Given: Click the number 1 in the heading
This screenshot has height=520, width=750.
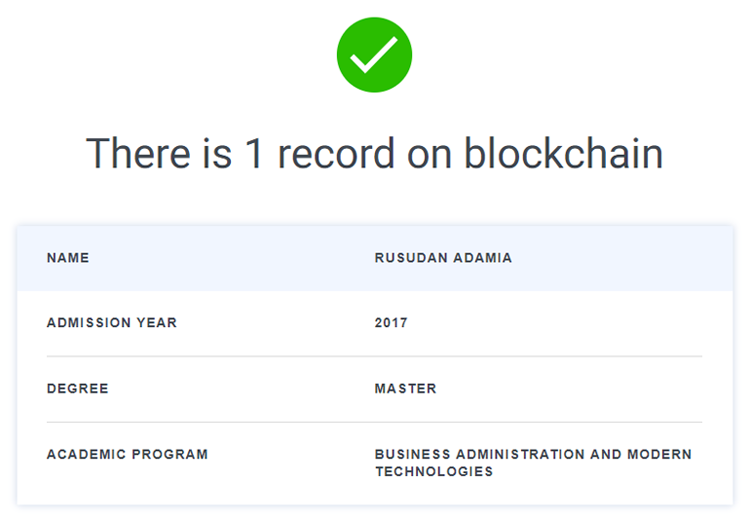Looking at the screenshot, I should (254, 154).
